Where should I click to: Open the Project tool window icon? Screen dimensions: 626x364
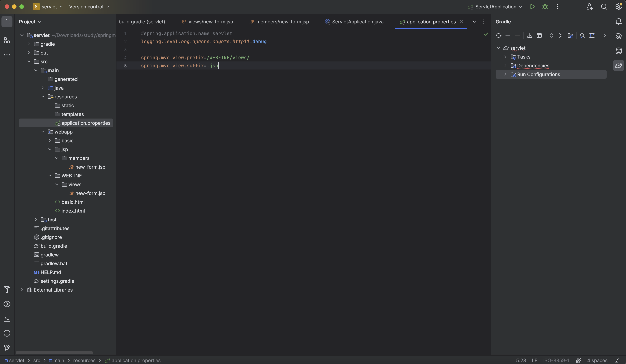[7, 22]
